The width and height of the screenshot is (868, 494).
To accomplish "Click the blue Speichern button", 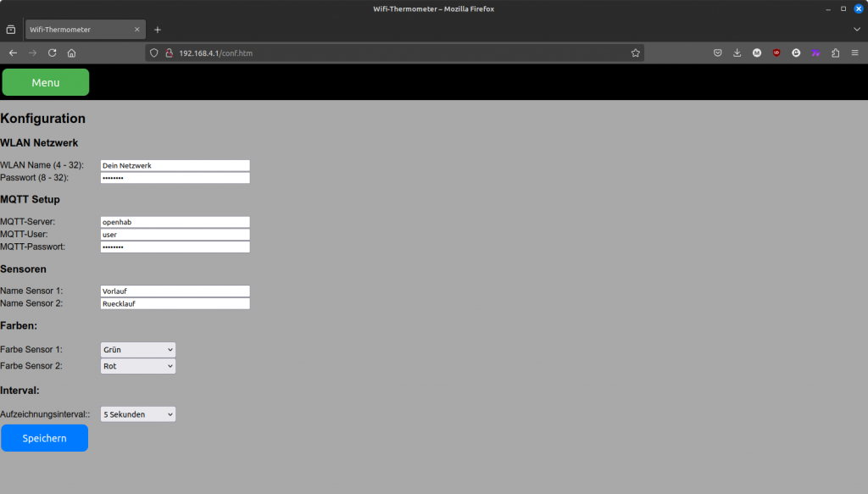I will pyautogui.click(x=44, y=438).
